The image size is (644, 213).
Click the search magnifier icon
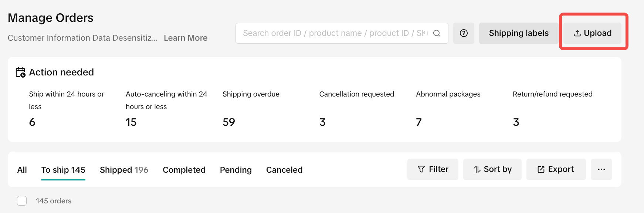[x=437, y=33]
